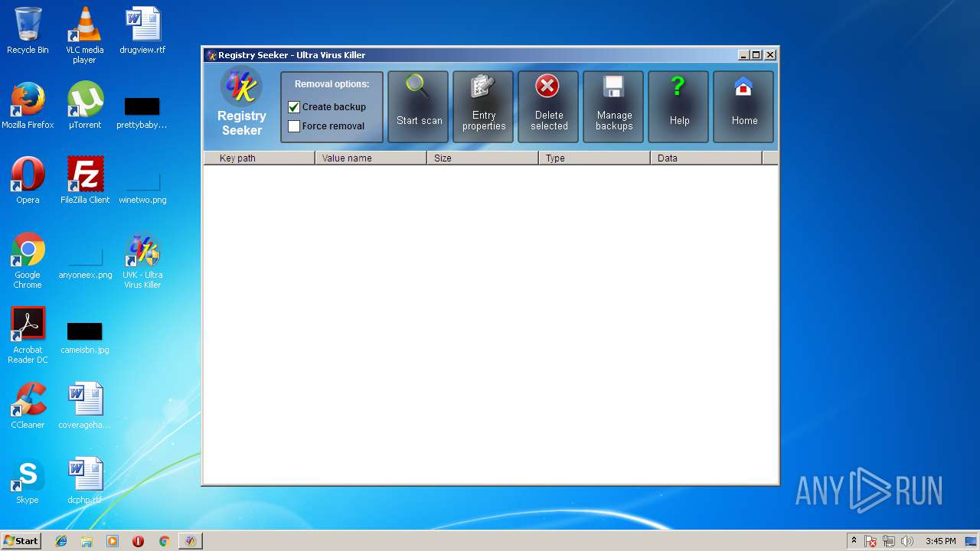Screen dimensions: 980x551
Task: Select Opera desktop shortcut
Action: 28,181
